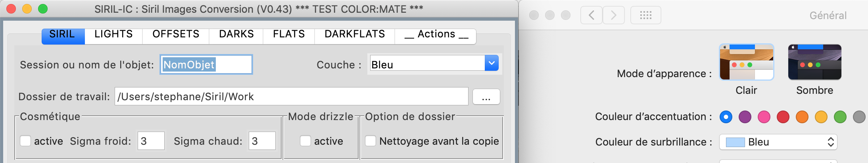Click the browse folder '...' button
This screenshot has height=163, width=868.
click(486, 97)
